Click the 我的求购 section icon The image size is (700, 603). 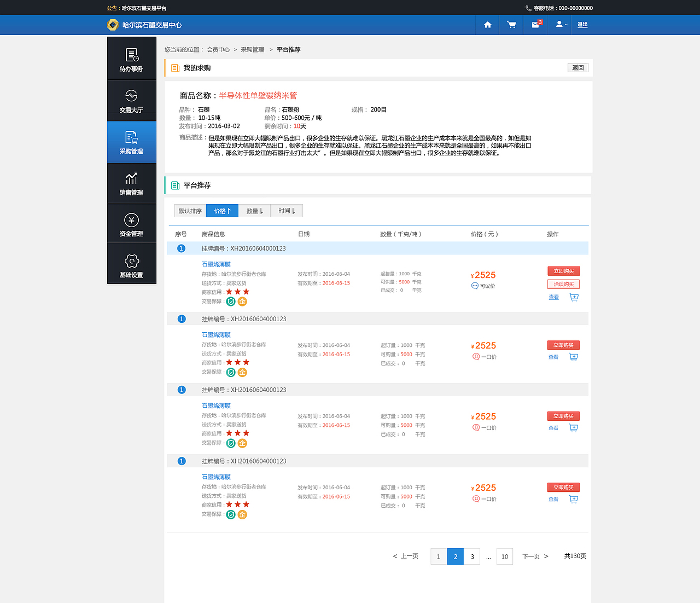click(x=176, y=68)
